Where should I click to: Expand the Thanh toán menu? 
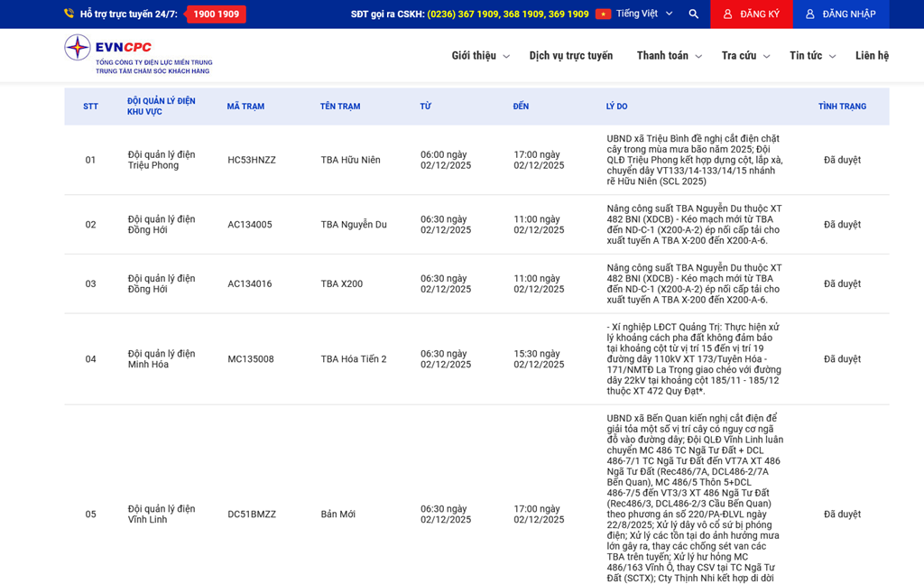click(x=669, y=56)
